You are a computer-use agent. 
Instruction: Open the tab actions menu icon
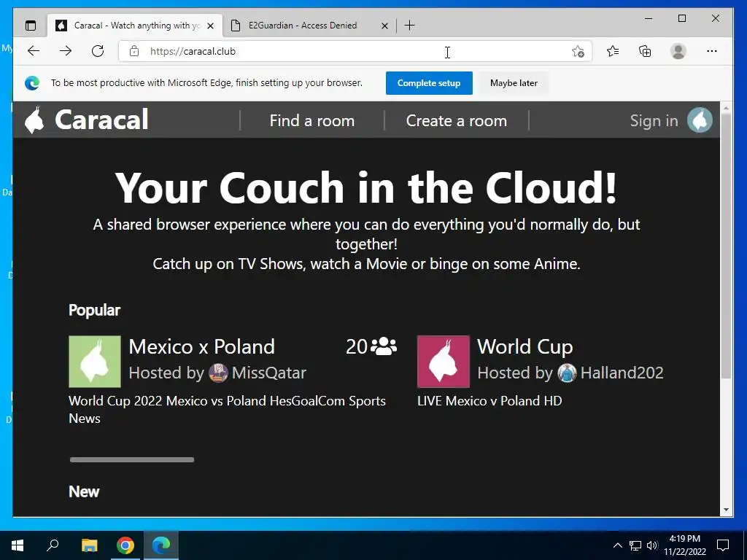click(31, 26)
